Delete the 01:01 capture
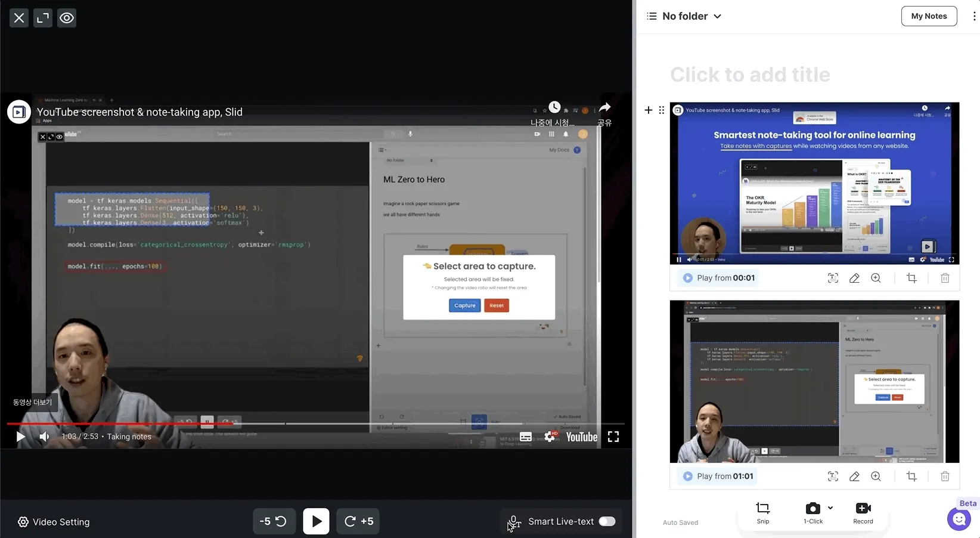The height and width of the screenshot is (538, 980). [945, 476]
